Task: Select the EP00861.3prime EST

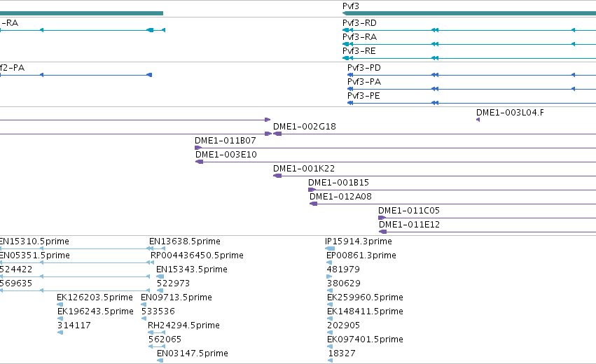Action: click(361, 255)
